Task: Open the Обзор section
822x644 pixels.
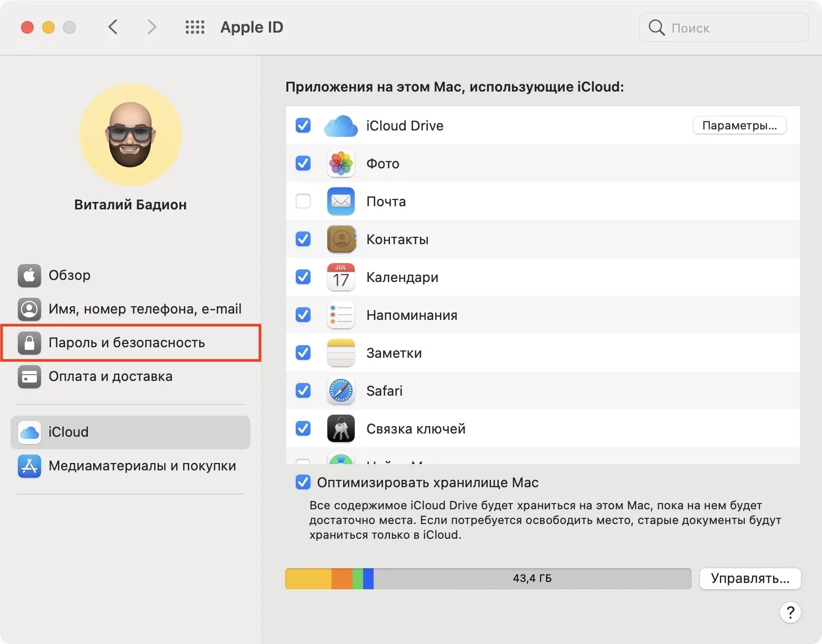Action: tap(131, 275)
